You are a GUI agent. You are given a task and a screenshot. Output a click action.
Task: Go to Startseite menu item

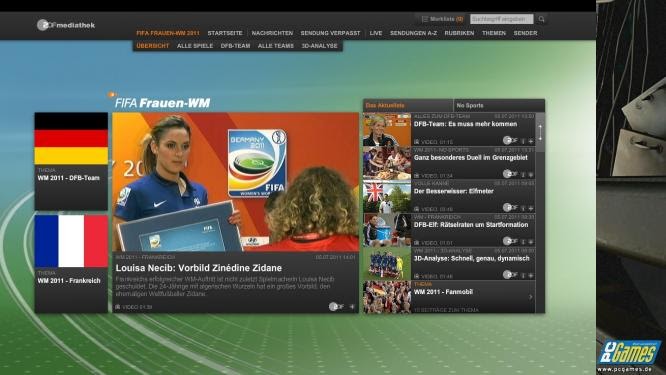(x=225, y=33)
